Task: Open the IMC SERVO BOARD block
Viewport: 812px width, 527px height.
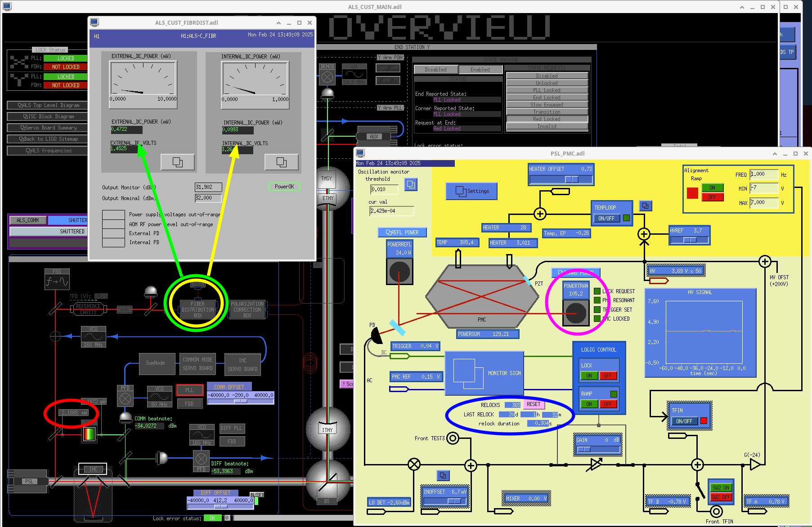Action: coord(242,365)
